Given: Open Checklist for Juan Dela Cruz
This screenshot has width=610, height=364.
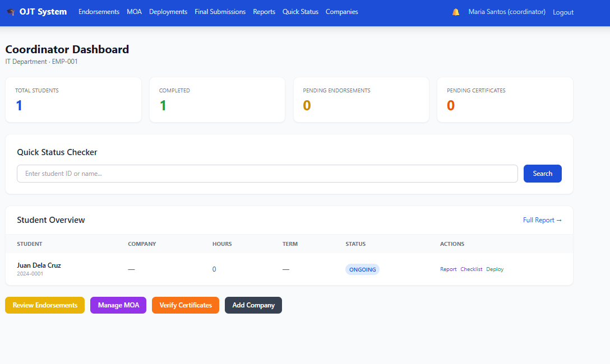Looking at the screenshot, I should point(471,269).
